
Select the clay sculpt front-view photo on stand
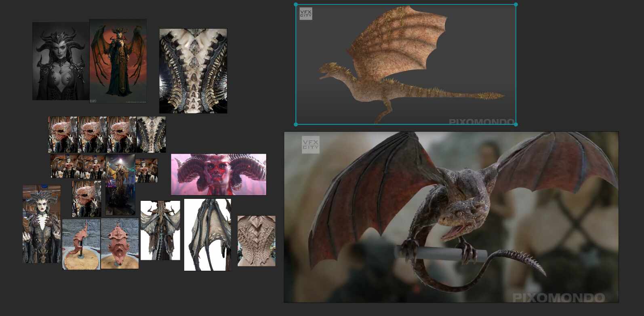[120, 244]
